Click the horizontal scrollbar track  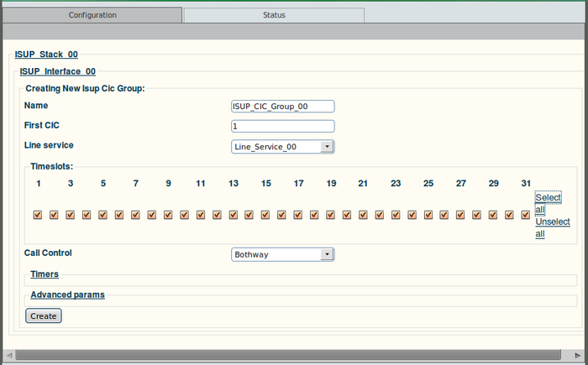click(294, 355)
